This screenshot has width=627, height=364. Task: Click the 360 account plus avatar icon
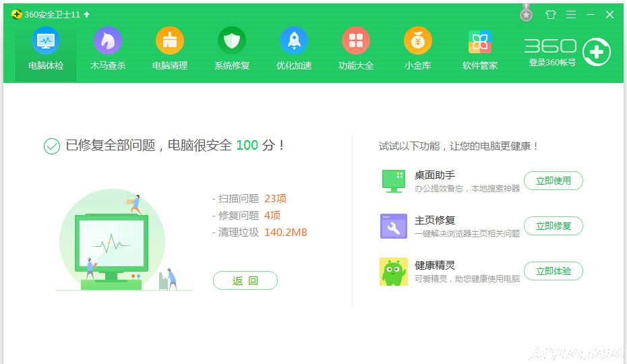(x=596, y=52)
